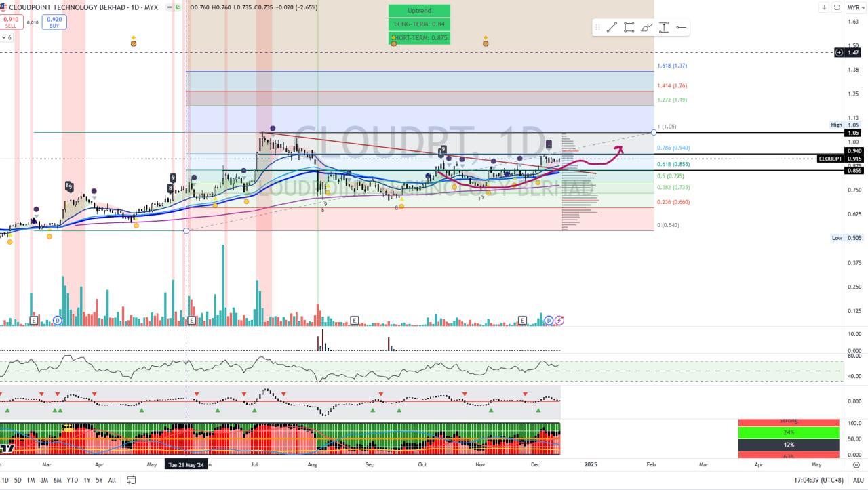Click the Fibonacci anchor point at 0.540
This screenshot has width=868, height=490.
186,230
